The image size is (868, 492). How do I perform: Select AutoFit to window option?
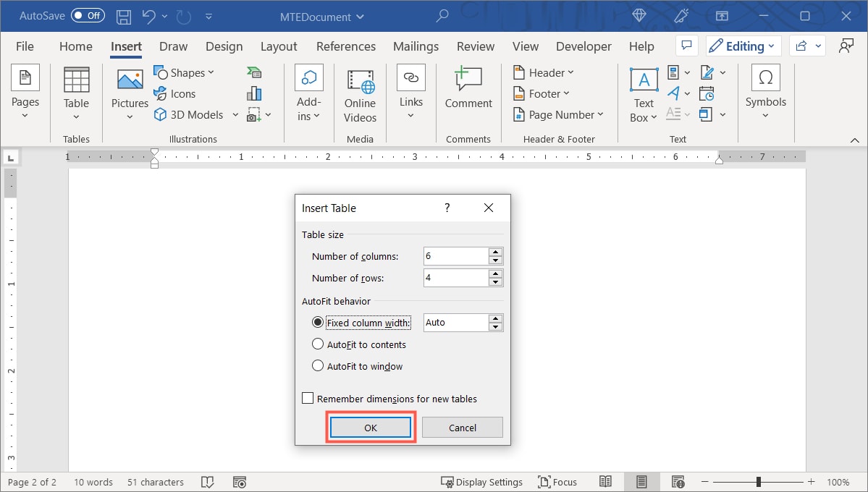pos(318,366)
